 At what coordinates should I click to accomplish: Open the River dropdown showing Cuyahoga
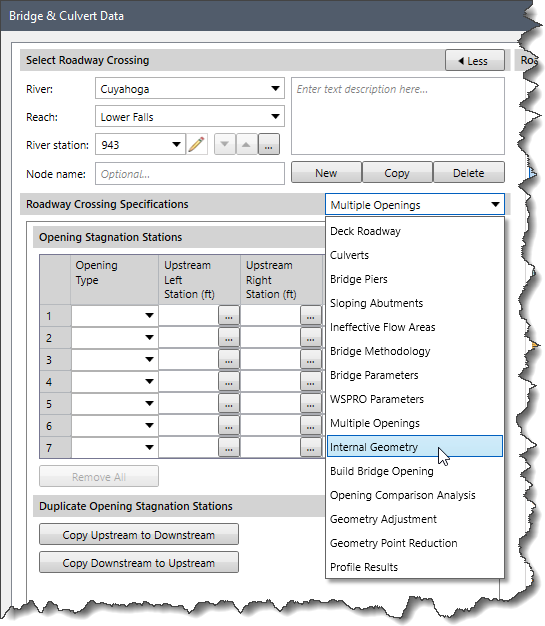(190, 88)
